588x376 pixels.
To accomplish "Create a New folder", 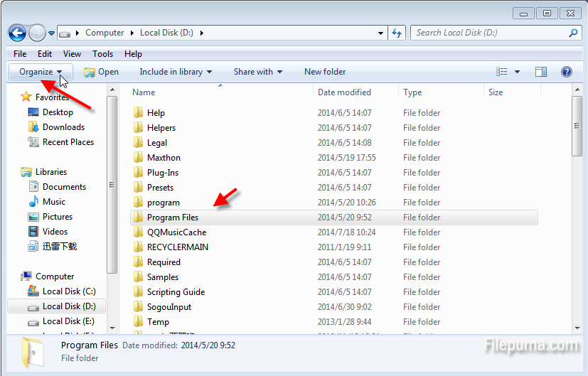I will tap(325, 72).
